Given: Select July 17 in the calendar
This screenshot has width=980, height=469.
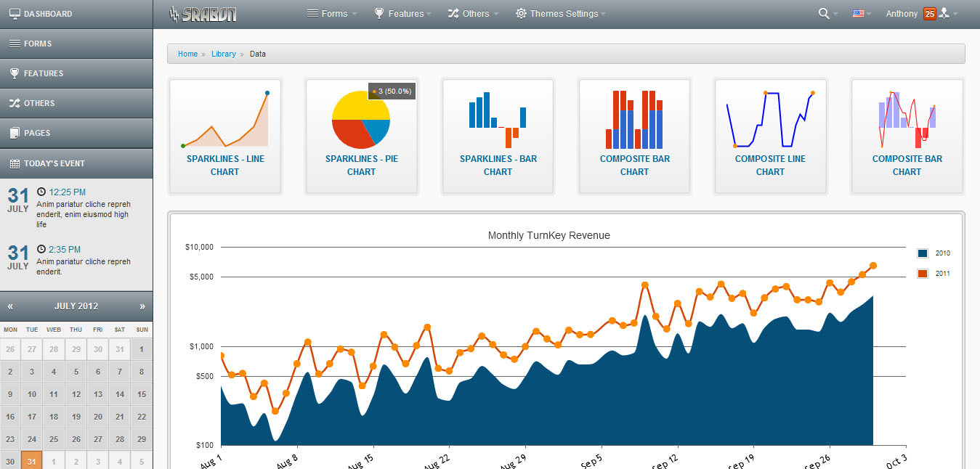Looking at the screenshot, I should (32, 417).
